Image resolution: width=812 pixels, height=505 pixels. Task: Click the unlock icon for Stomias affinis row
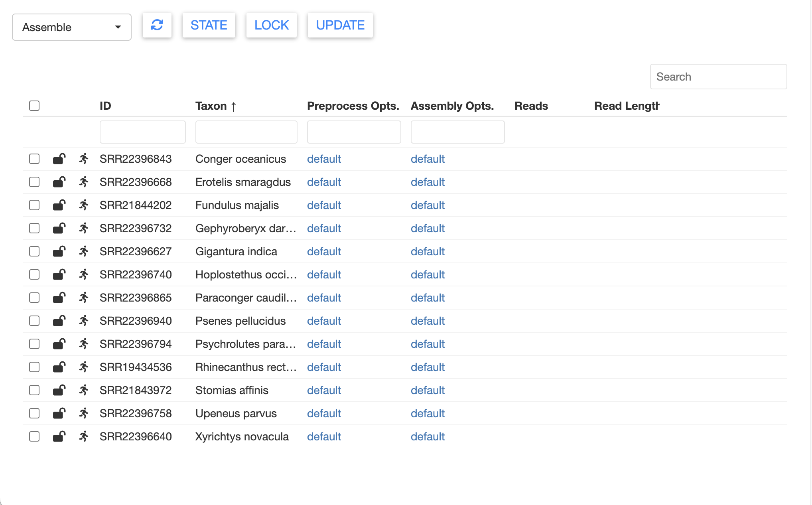coord(59,390)
